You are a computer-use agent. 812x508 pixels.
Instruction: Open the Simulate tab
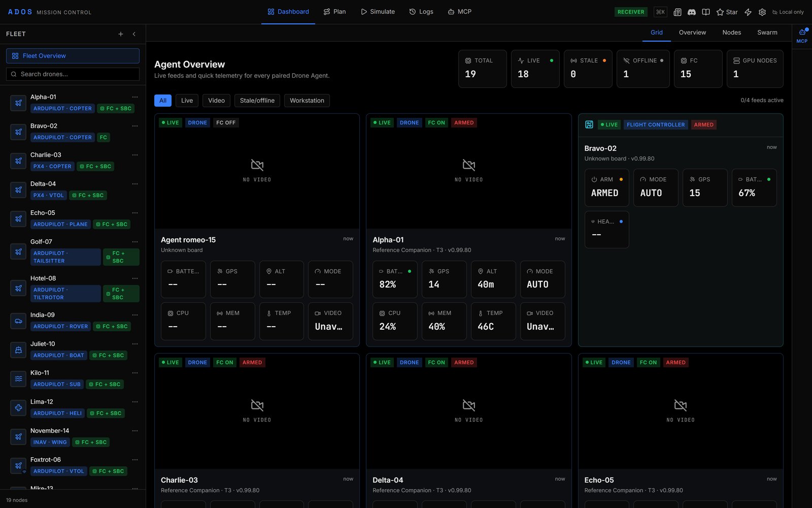378,12
